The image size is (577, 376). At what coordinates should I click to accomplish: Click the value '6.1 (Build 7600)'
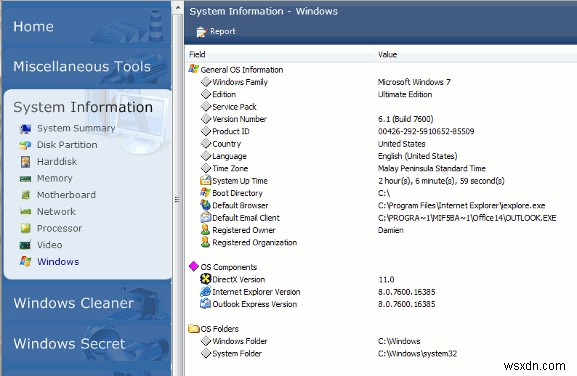tap(406, 119)
